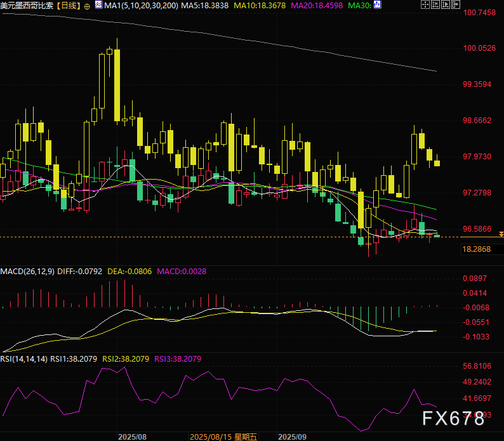Click the current price tag 18.2868
Viewport: 504px width, 441px height.
point(477,249)
